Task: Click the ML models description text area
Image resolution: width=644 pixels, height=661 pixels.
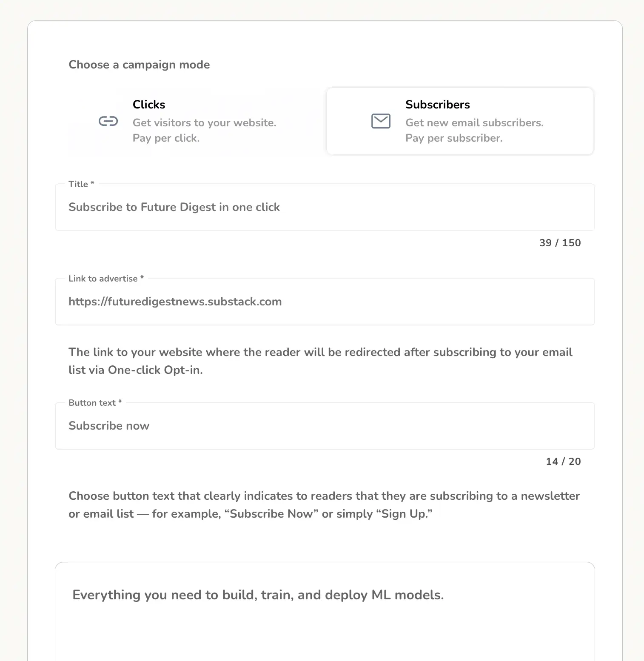Action: coord(325,613)
